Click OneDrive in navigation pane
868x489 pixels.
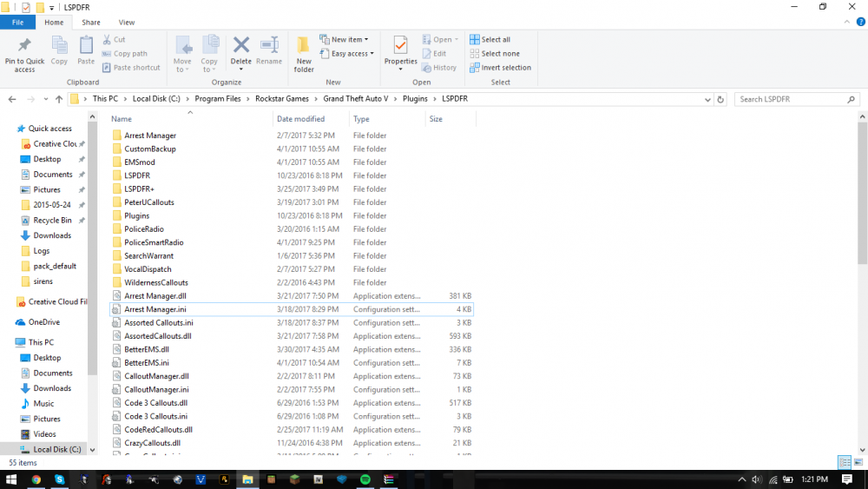[44, 321]
